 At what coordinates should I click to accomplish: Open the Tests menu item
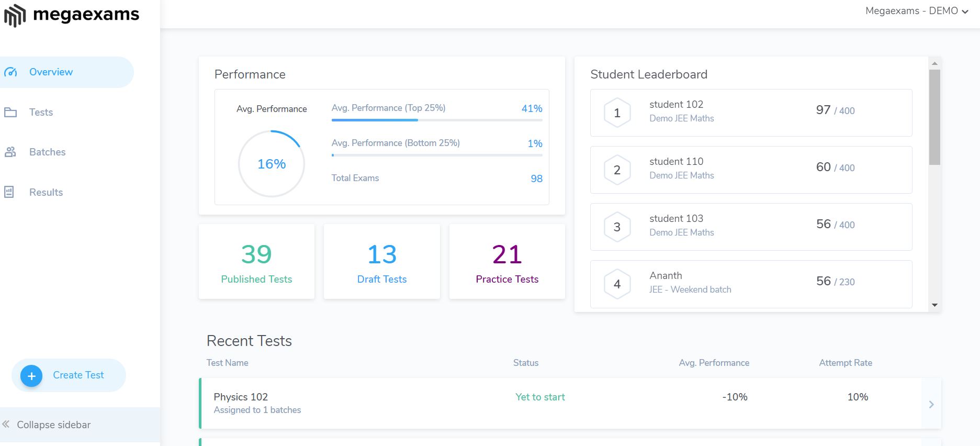41,113
